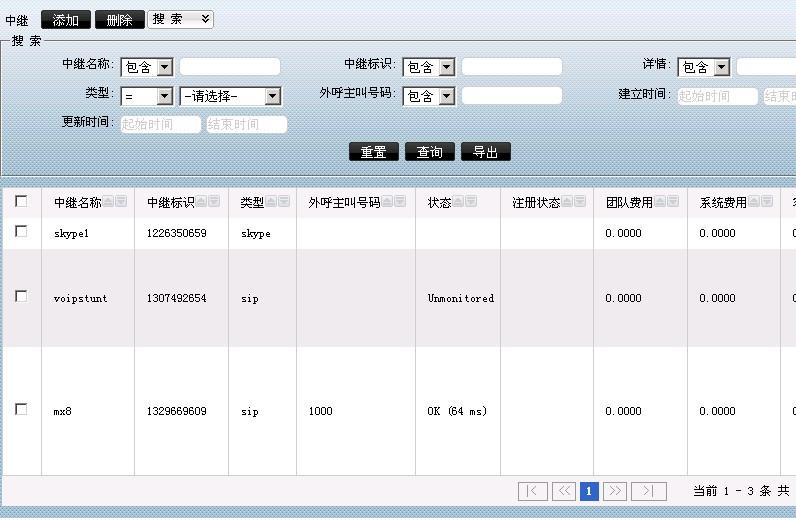The height and width of the screenshot is (518, 796).
Task: Open the -请选择- type dropdown
Action: [x=230, y=96]
